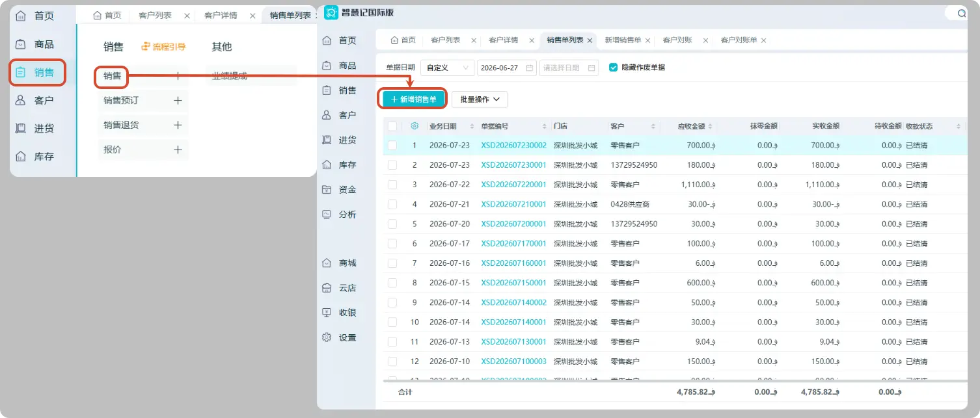Switch to the 客户对账 tab

click(x=677, y=40)
